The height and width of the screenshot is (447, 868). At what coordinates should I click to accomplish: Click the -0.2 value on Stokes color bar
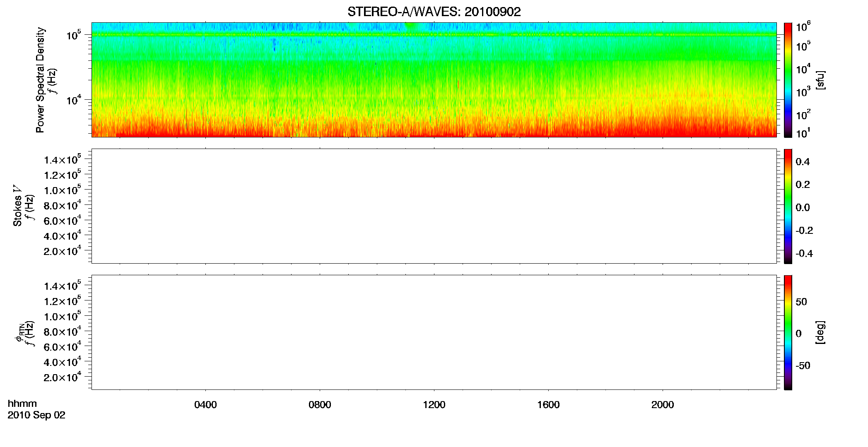(804, 231)
